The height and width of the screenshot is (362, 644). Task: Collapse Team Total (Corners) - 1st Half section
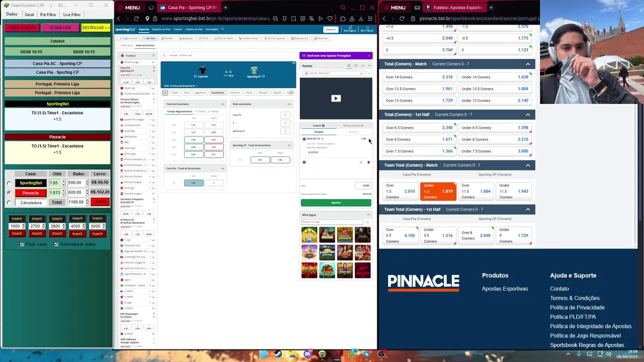[x=528, y=209]
